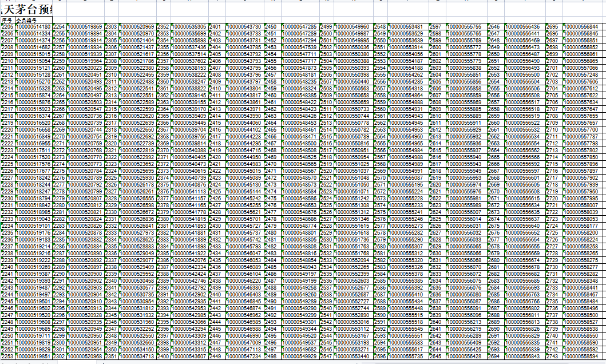The height and width of the screenshot is (364, 606).
Task: Select sequence number cell 2400
Action: click(163, 356)
